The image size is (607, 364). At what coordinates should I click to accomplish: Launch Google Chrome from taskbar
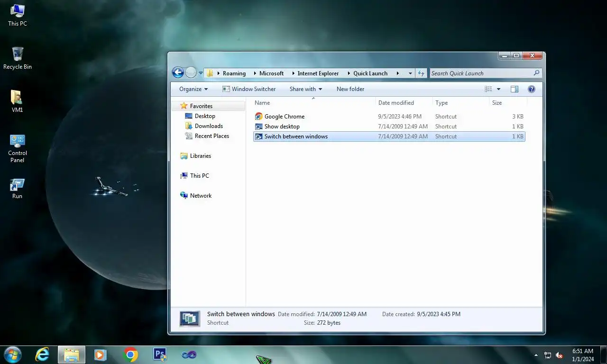tap(131, 355)
